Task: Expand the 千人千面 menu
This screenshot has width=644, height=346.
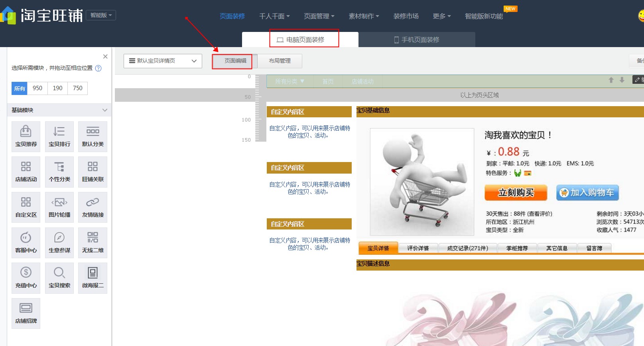Action: point(274,16)
